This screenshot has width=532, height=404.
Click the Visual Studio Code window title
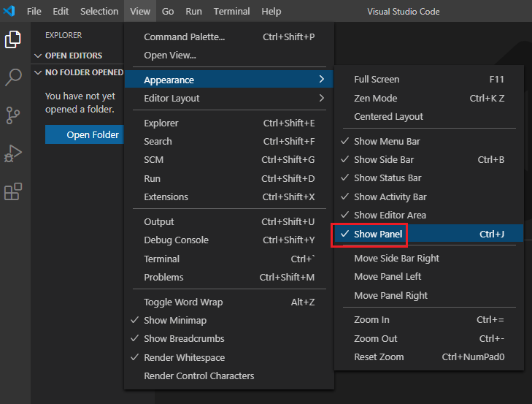(x=403, y=12)
